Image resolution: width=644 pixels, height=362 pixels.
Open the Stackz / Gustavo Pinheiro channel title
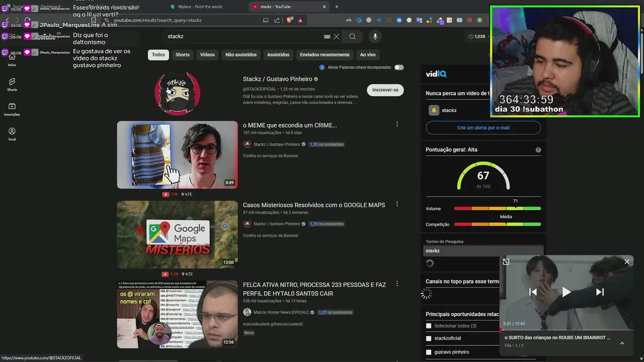tap(277, 79)
